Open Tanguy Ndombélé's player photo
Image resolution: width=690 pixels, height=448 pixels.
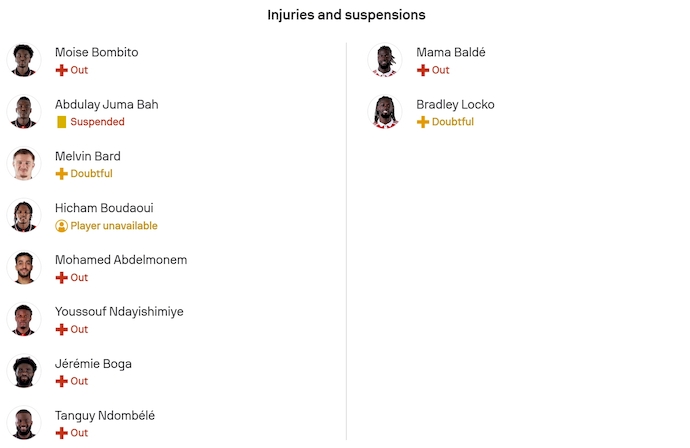tap(23, 424)
